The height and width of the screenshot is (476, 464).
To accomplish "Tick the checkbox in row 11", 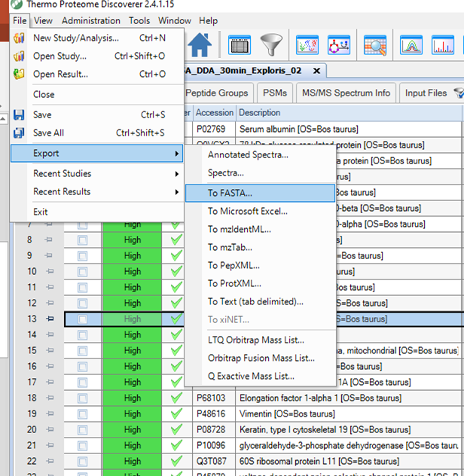I will coord(82,288).
